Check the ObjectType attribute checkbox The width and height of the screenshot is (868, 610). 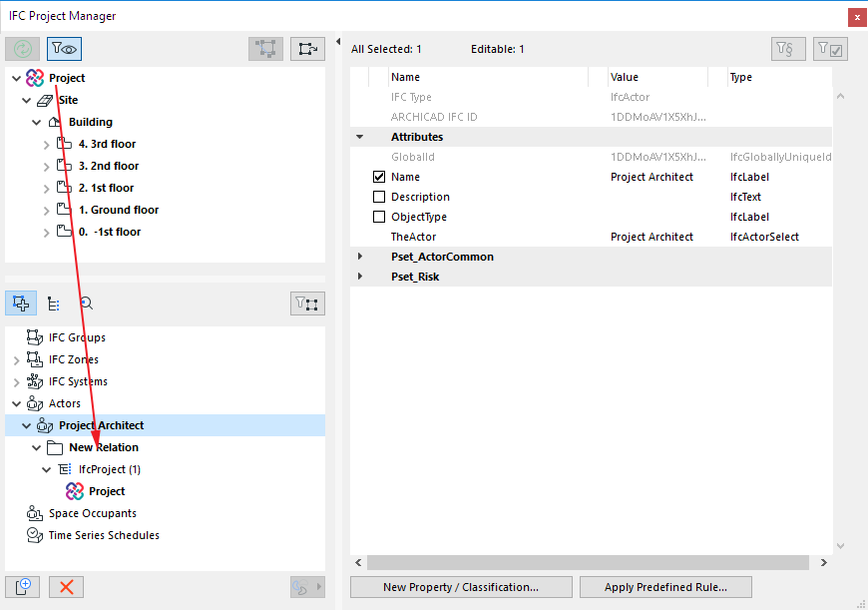(379, 217)
